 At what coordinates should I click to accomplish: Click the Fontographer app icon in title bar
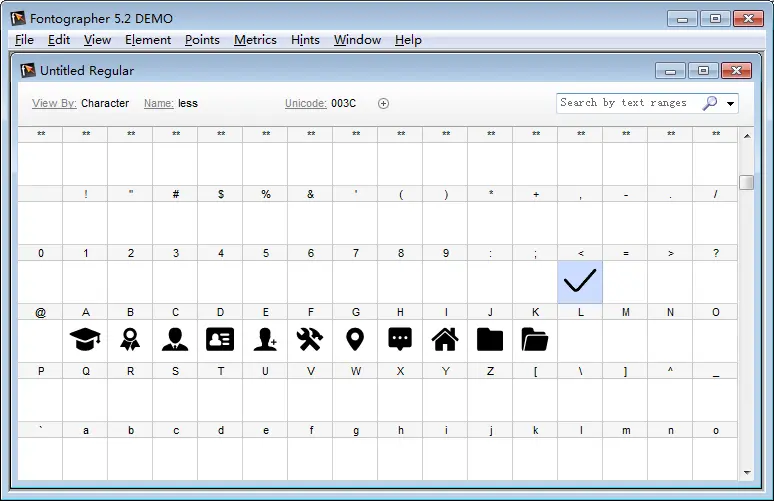tap(18, 19)
